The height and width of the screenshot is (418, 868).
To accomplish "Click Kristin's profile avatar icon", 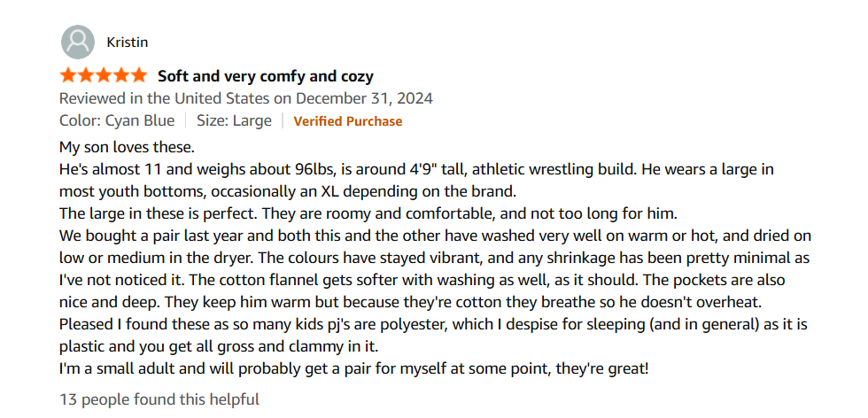I will 78,43.
